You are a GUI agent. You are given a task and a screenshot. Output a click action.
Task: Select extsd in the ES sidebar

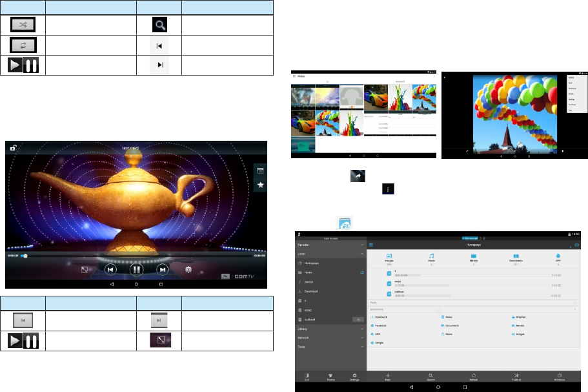click(x=330, y=310)
